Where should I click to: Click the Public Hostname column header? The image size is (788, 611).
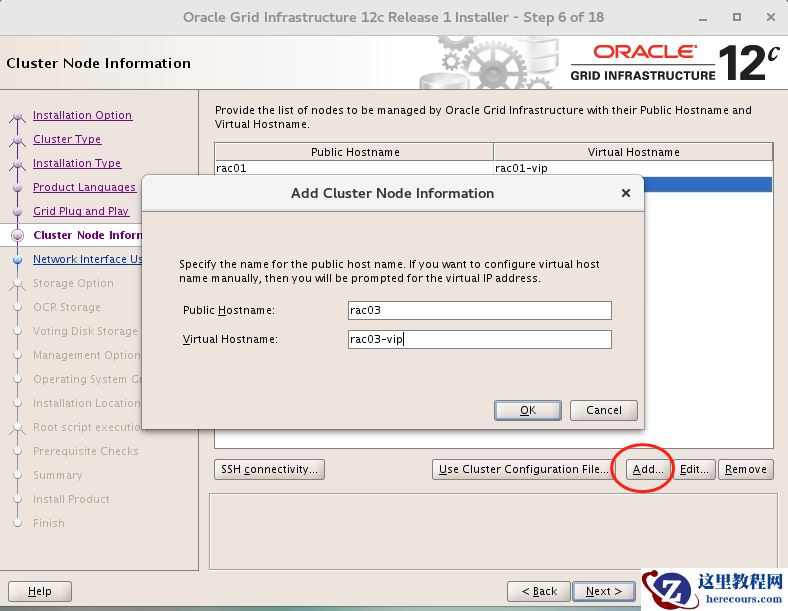[354, 152]
